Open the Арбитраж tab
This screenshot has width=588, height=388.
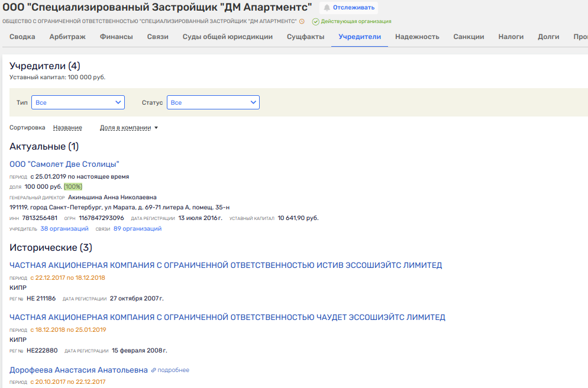pos(67,37)
